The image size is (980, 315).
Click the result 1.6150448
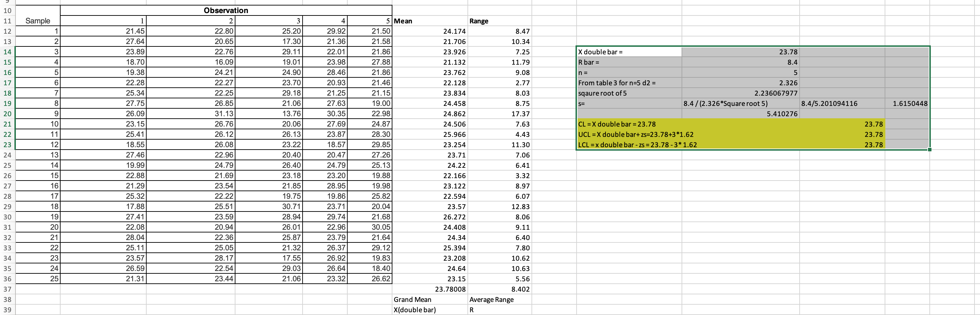click(907, 104)
